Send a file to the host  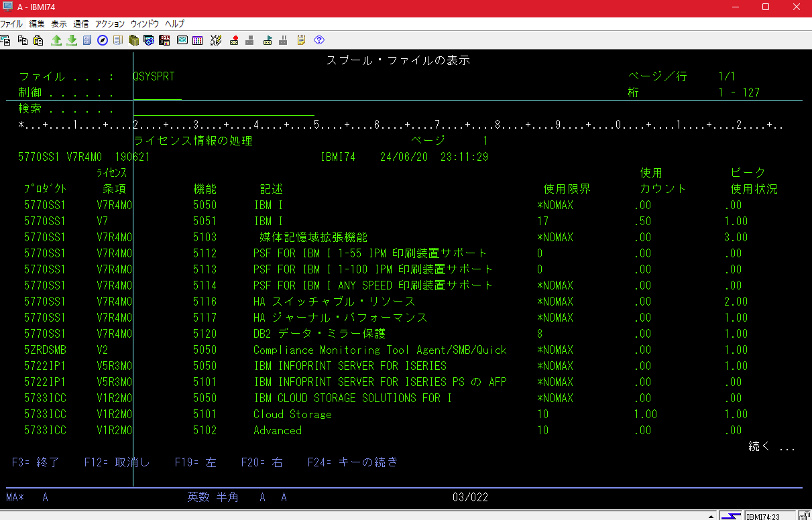click(57, 40)
